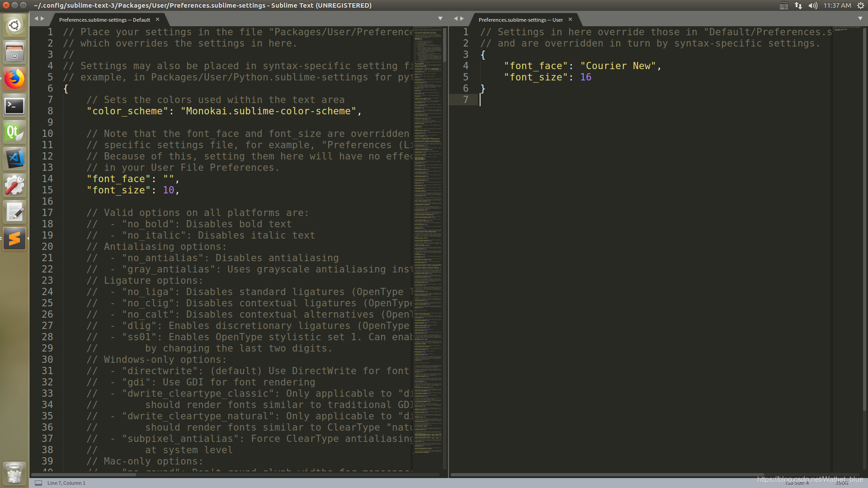
Task: Click left pane minimap
Action: point(427,239)
